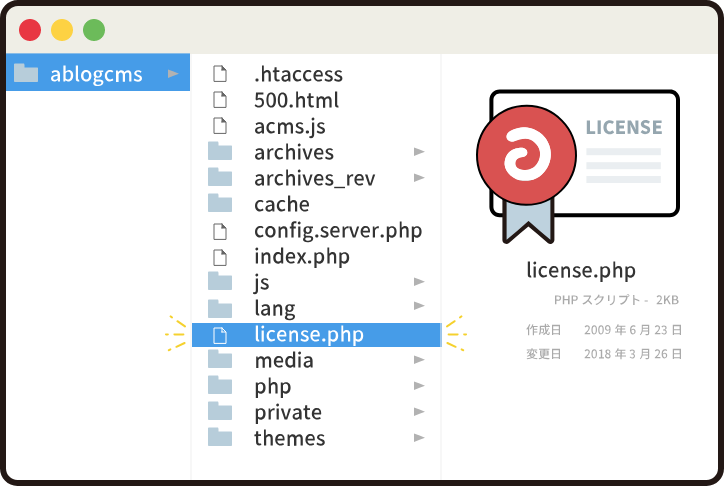Expand the private folder arrow
The width and height of the screenshot is (724, 486).
[x=419, y=412]
